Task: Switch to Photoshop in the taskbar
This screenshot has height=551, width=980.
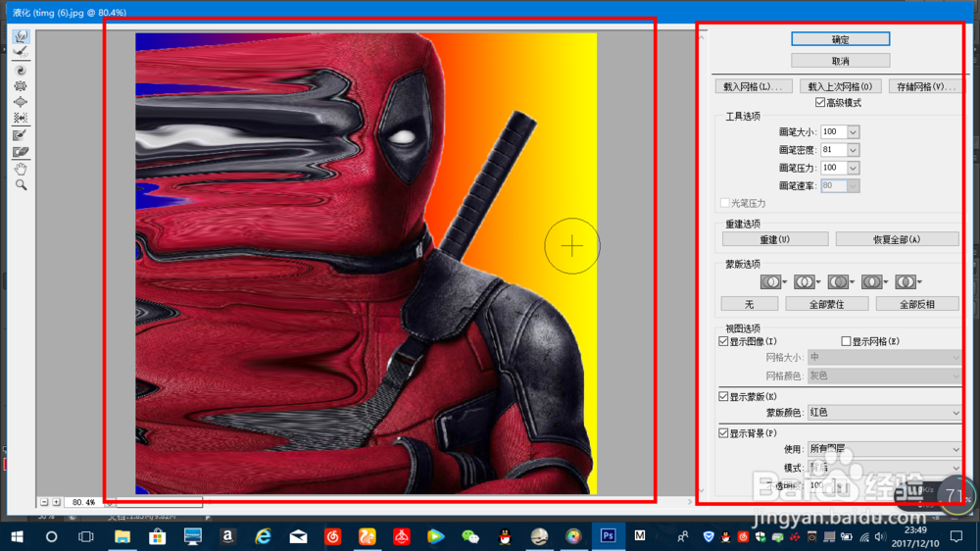Action: pos(609,536)
